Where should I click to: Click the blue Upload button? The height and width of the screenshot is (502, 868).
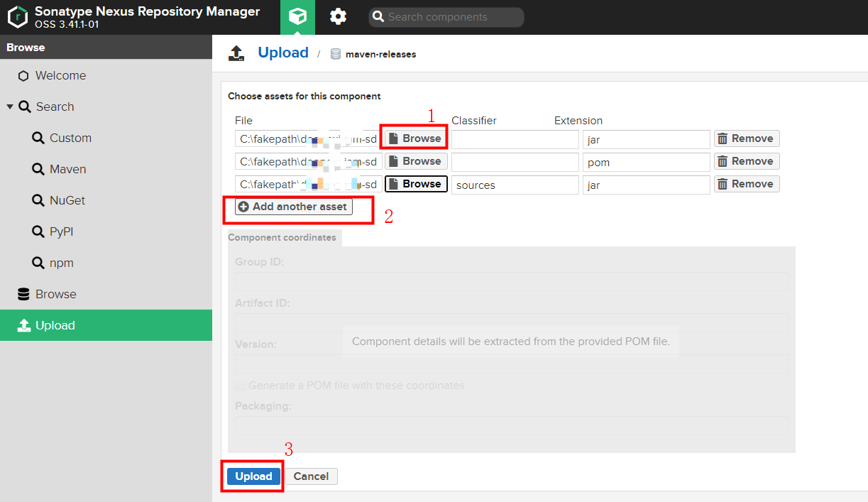coord(254,476)
